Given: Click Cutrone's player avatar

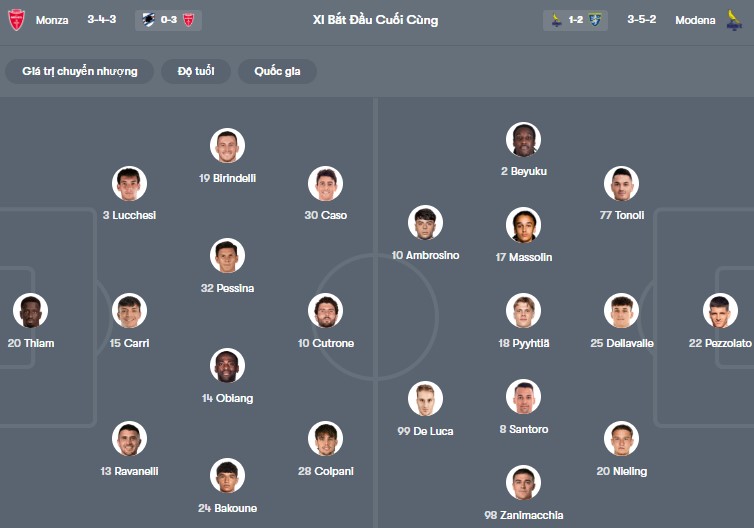Looking at the screenshot, I should 325,311.
